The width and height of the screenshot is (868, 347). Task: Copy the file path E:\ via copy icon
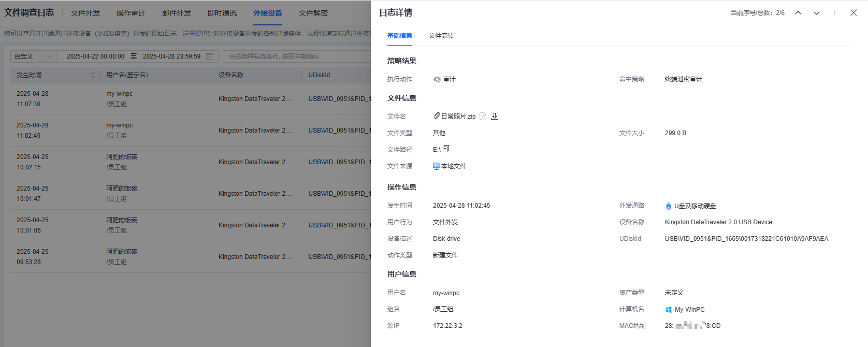pyautogui.click(x=446, y=149)
